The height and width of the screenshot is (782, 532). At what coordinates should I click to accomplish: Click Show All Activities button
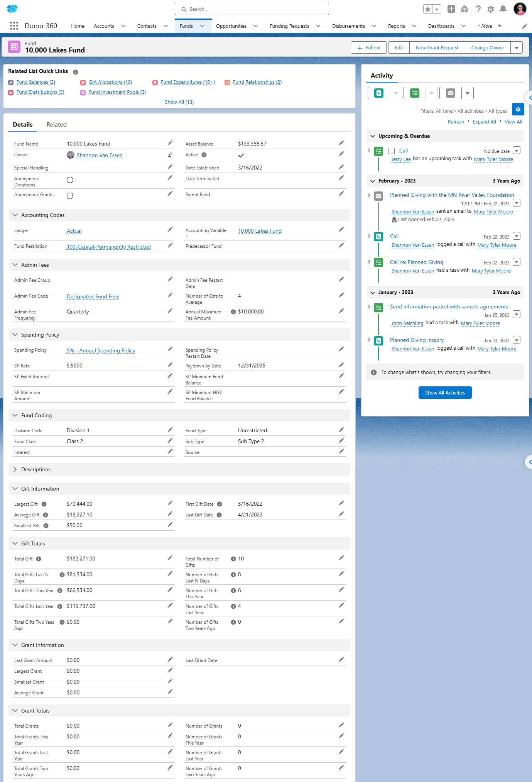(x=445, y=393)
